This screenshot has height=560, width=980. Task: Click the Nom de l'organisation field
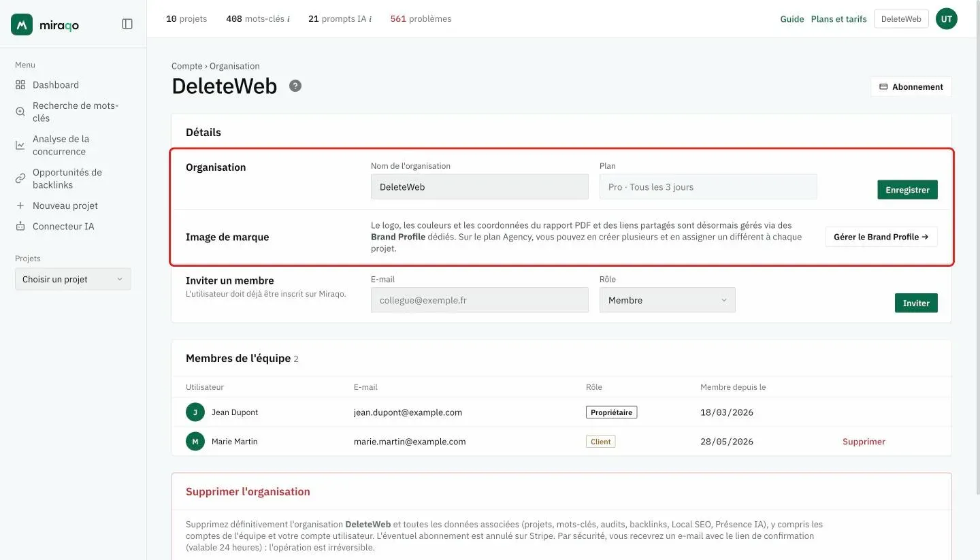[480, 186]
